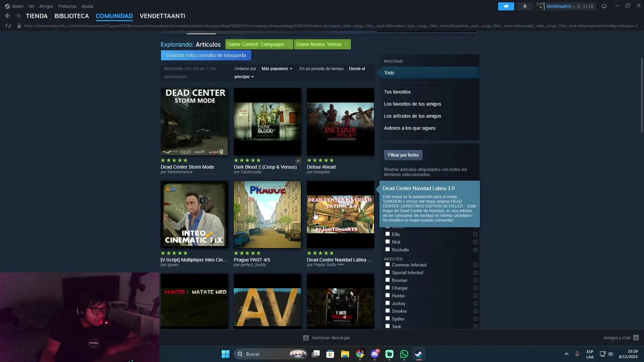Exclude the Nick tag with minus icon
The height and width of the screenshot is (362, 644).
[x=475, y=242]
